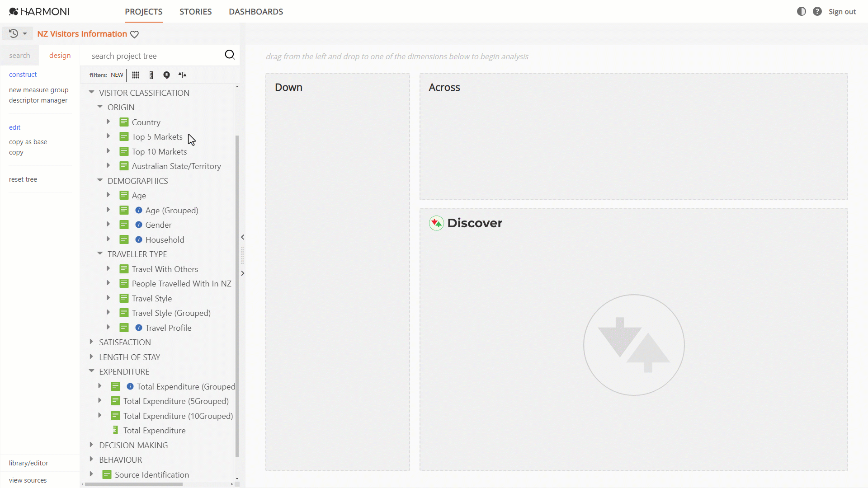Click the Travel Style green icon
Screen dimensions: 868x488
pyautogui.click(x=124, y=298)
